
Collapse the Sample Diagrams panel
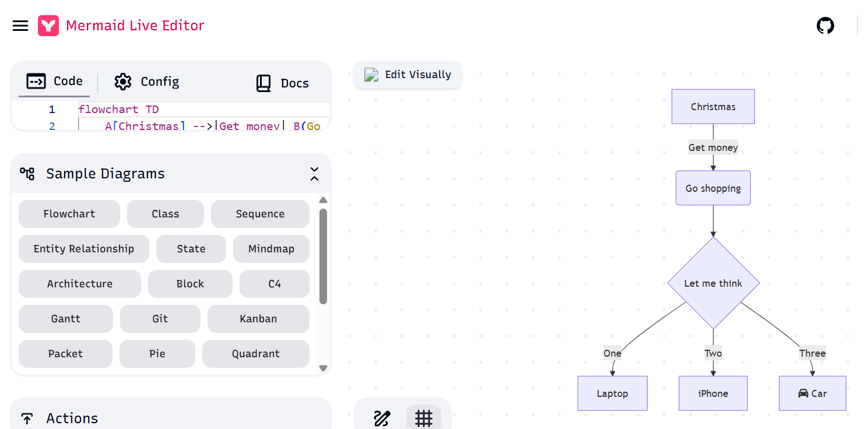click(314, 174)
